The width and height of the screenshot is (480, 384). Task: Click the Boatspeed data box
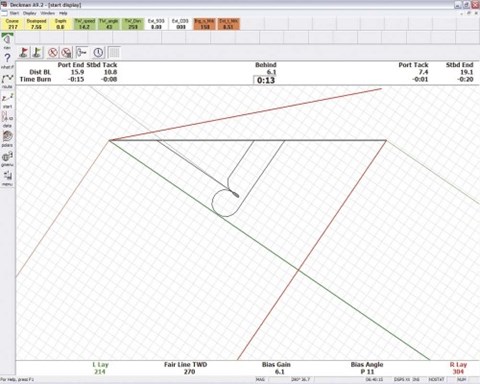(36, 24)
